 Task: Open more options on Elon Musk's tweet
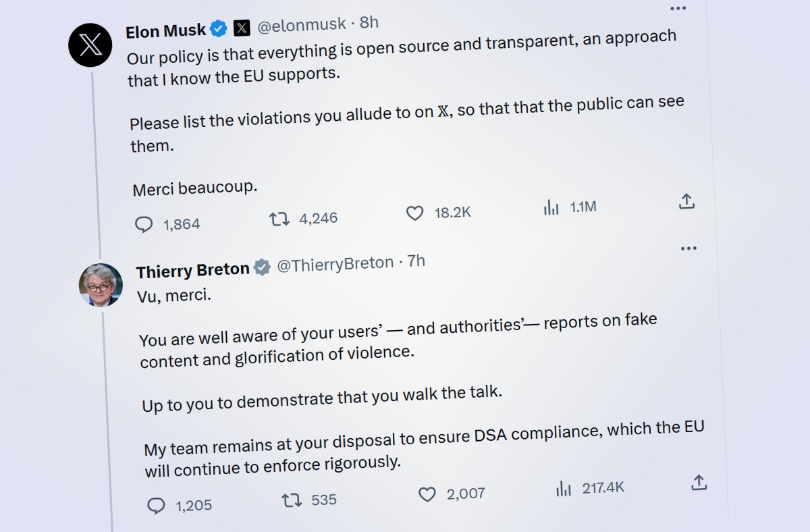tap(678, 8)
